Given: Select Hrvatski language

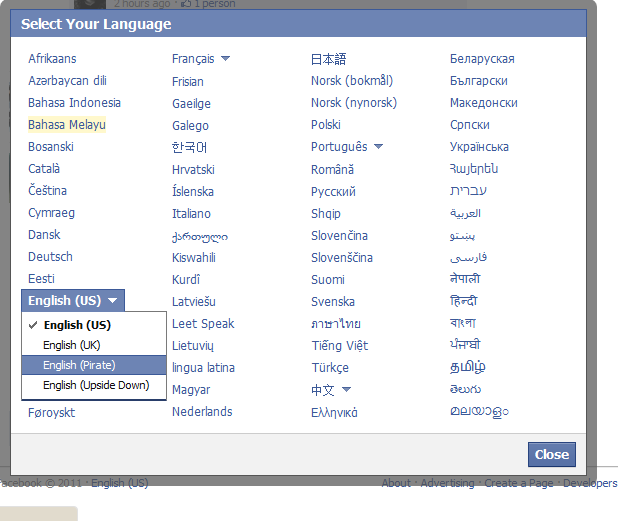Looking at the screenshot, I should 193,170.
